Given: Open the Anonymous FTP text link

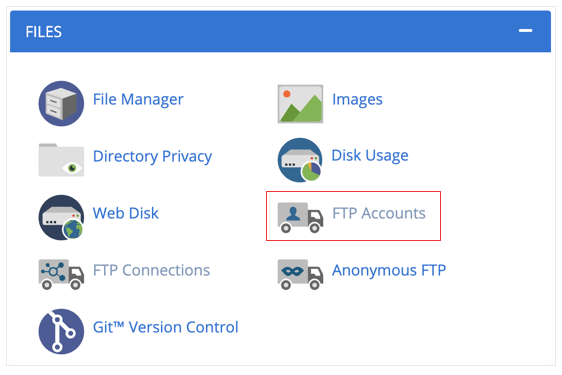Looking at the screenshot, I should pos(389,271).
